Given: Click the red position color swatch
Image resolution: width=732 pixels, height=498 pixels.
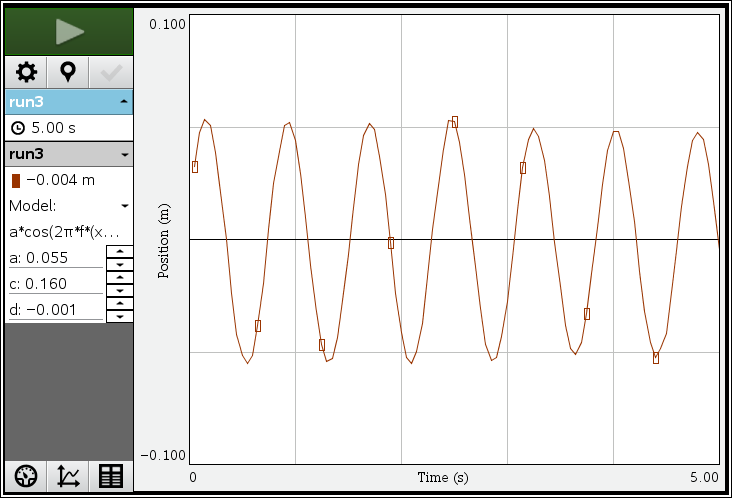Looking at the screenshot, I should coord(16,181).
